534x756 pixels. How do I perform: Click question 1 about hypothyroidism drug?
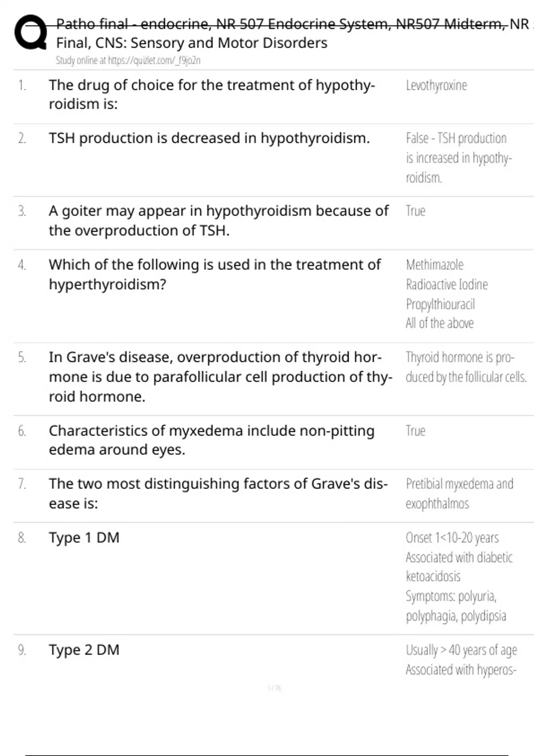tap(212, 94)
